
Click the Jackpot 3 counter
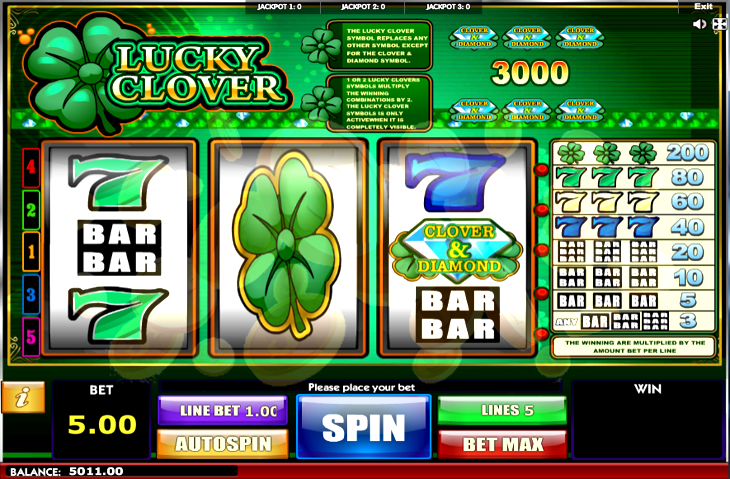pos(448,7)
